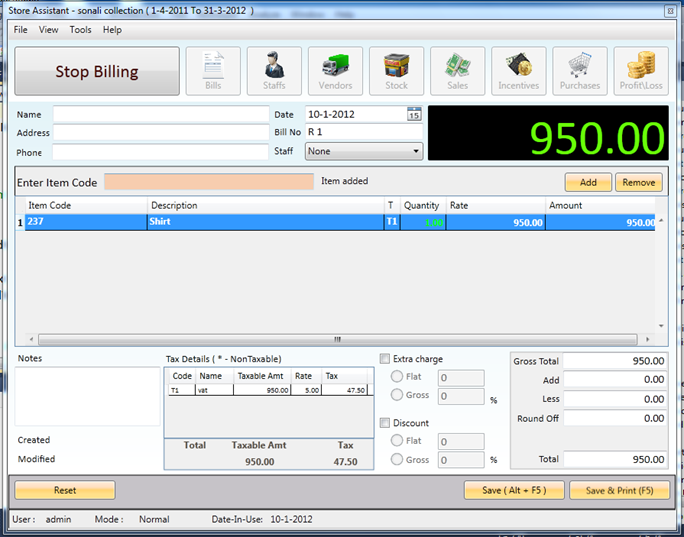Expand the Staff dropdown showing None
The image size is (684, 537).
point(364,151)
